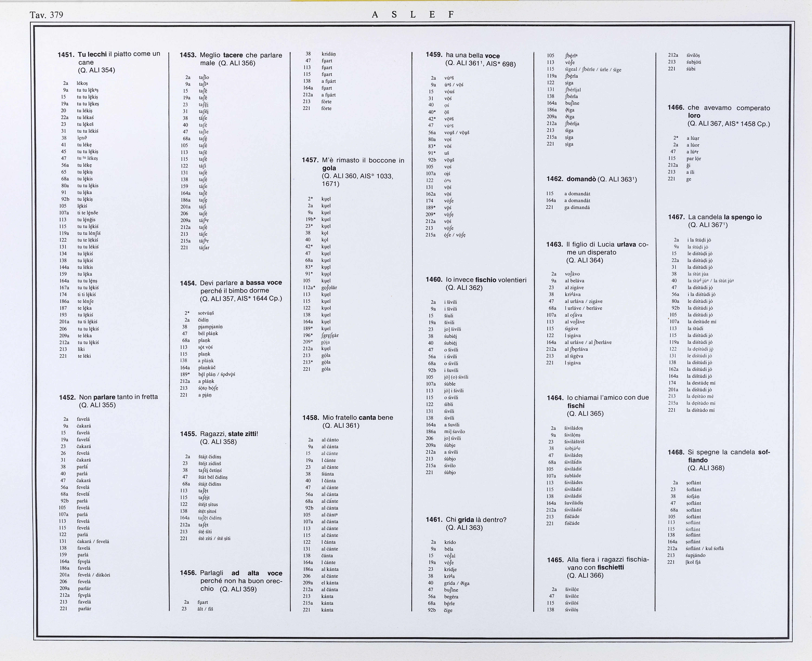812x661 pixels.
Task: Select heading 1452 'Non parlare tanto in fretta'
Action: (x=109, y=397)
